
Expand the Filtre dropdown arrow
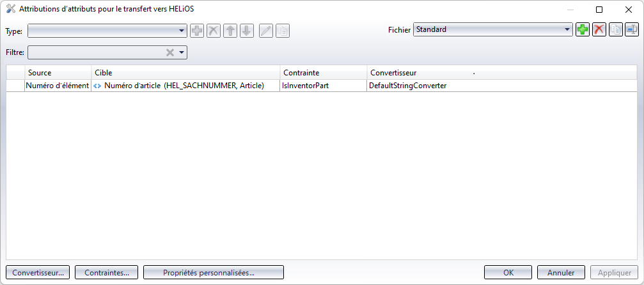point(182,52)
